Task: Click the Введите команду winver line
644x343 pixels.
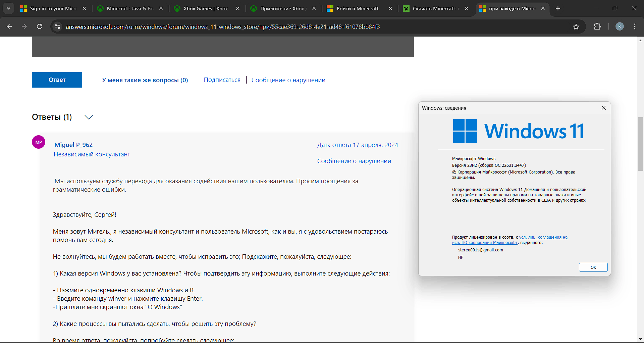Action: coord(128,299)
